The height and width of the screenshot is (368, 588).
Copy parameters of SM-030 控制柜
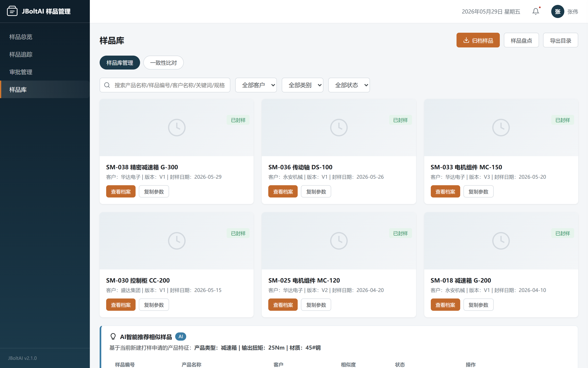[154, 305]
